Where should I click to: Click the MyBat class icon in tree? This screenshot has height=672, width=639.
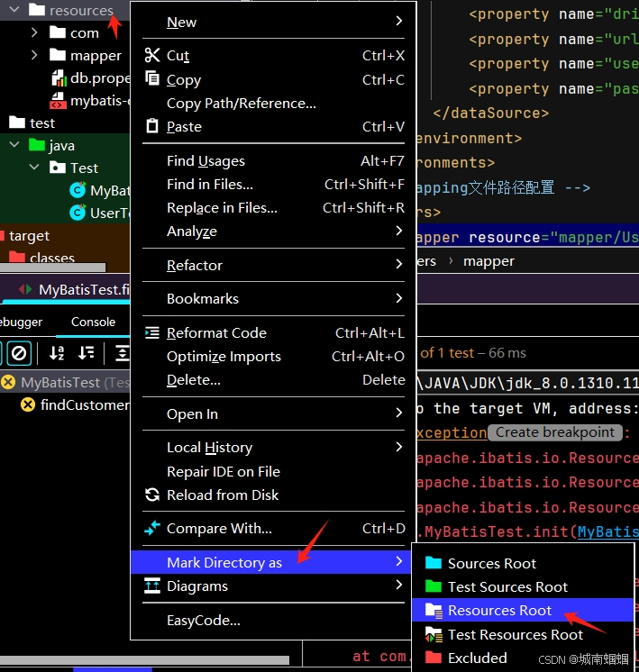click(x=78, y=190)
